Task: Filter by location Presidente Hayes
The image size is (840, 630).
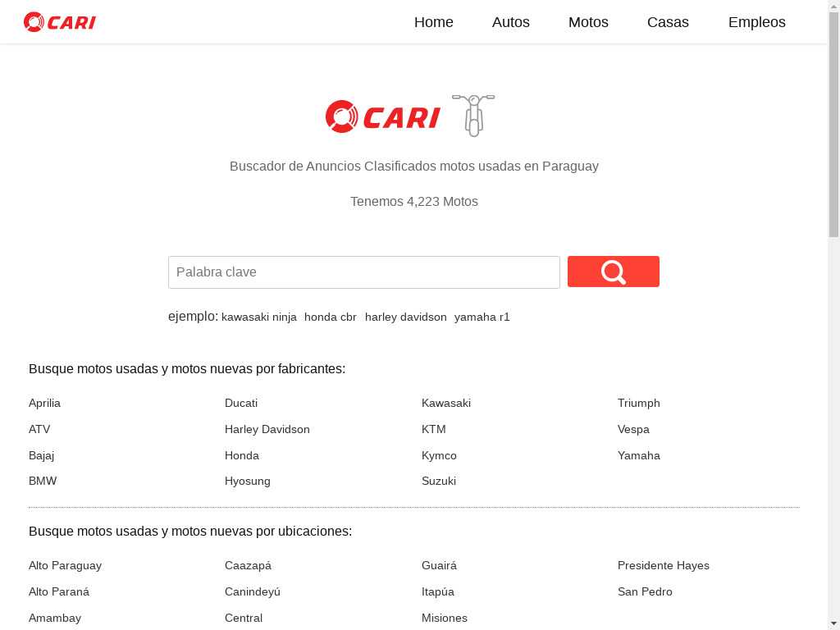Action: point(663,565)
